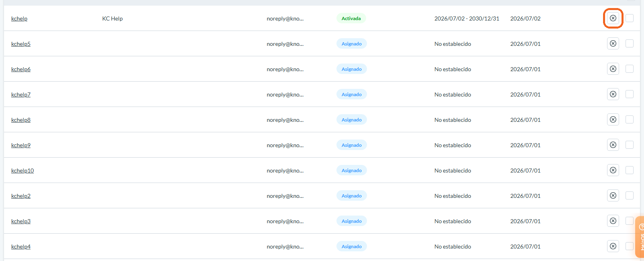Click the circled X icon for kchelp6
The width and height of the screenshot is (644, 261).
(x=613, y=69)
